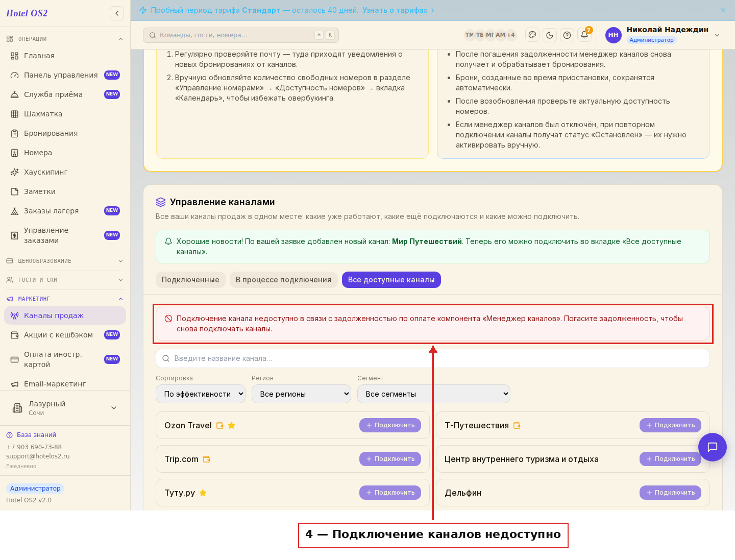
Task: Click the channel name search field
Action: [x=433, y=358]
